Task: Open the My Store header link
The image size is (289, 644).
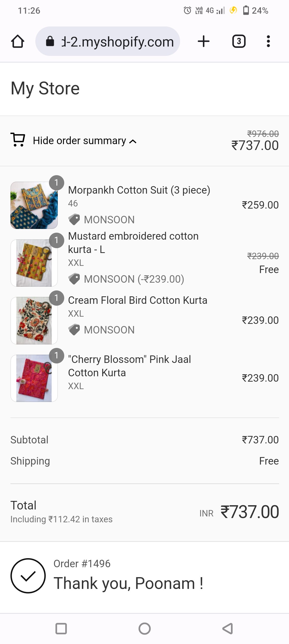Action: coord(45,89)
